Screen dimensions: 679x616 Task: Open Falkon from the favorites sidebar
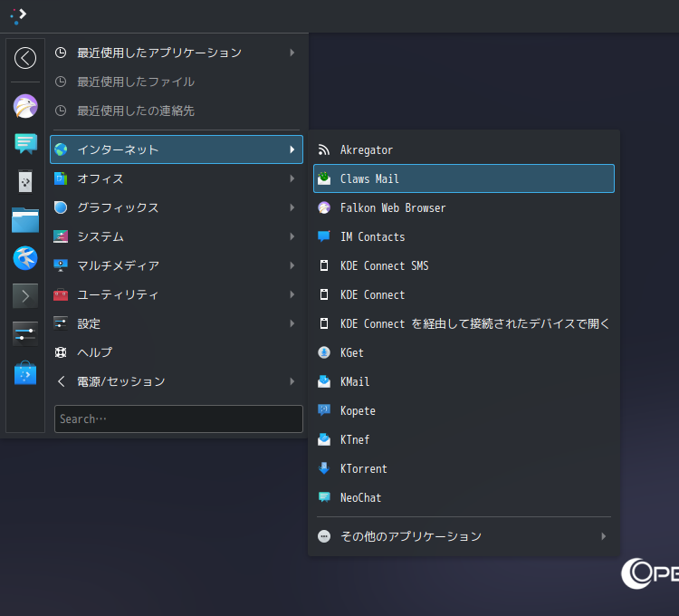25,106
